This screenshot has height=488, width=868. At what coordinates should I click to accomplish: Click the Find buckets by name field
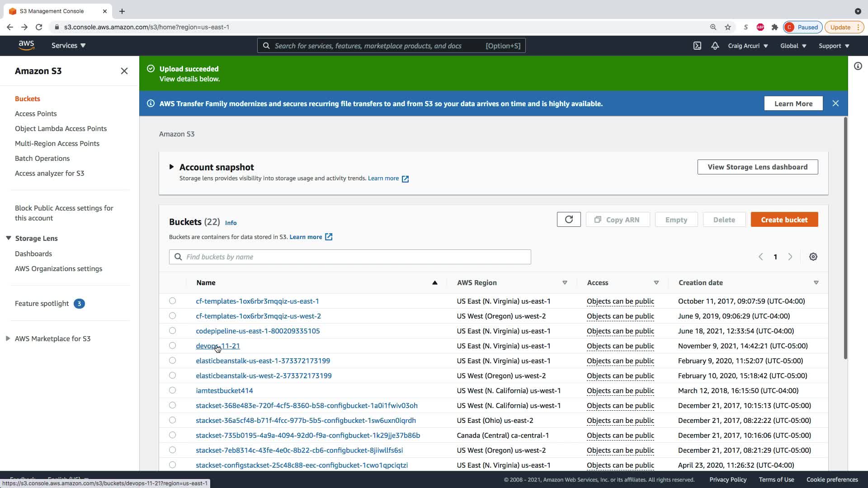pyautogui.click(x=350, y=257)
